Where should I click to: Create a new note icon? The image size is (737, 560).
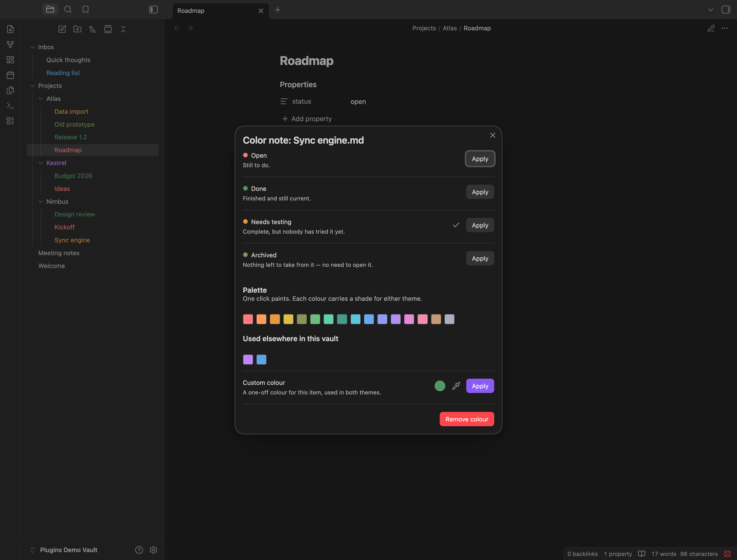(62, 29)
